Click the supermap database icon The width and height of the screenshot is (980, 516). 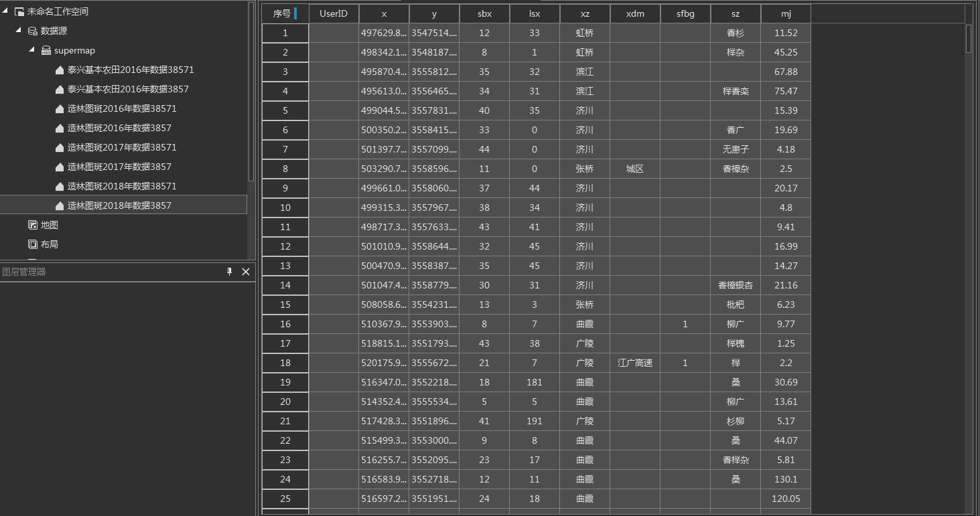pos(46,50)
